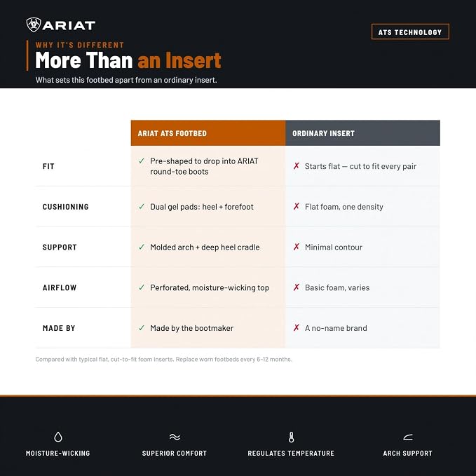Viewport: 476px width, 476px height.
Task: Click the More Than an Insert headline
Action: [x=128, y=60]
